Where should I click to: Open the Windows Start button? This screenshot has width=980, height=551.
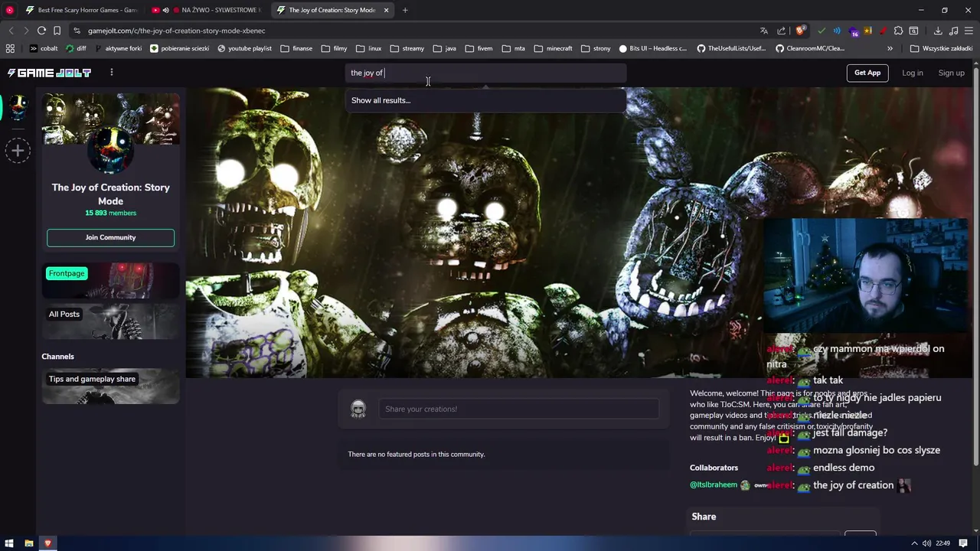(9, 543)
